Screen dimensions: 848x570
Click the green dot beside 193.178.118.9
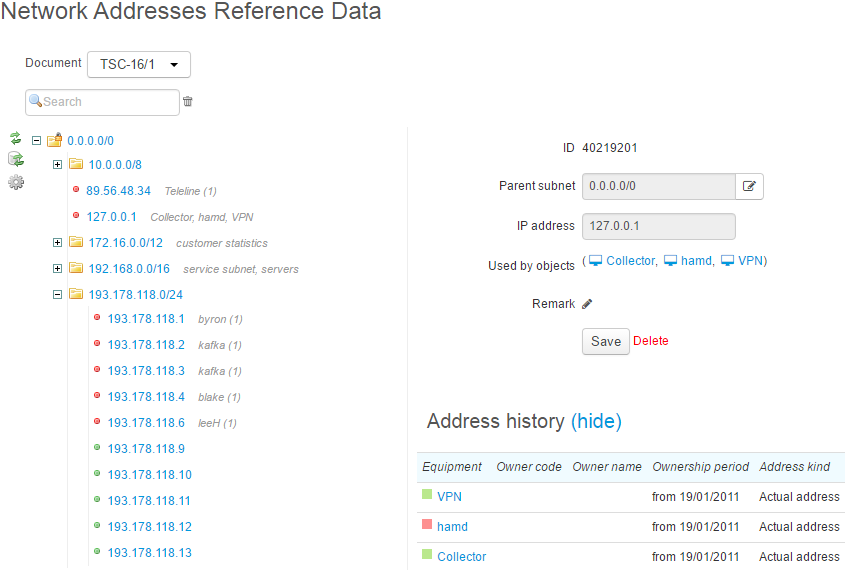click(x=97, y=447)
